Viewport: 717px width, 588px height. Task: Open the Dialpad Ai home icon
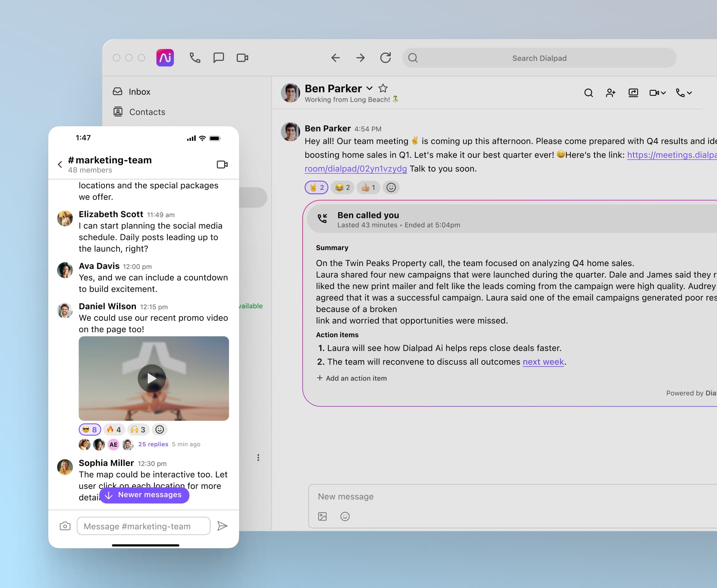click(165, 58)
